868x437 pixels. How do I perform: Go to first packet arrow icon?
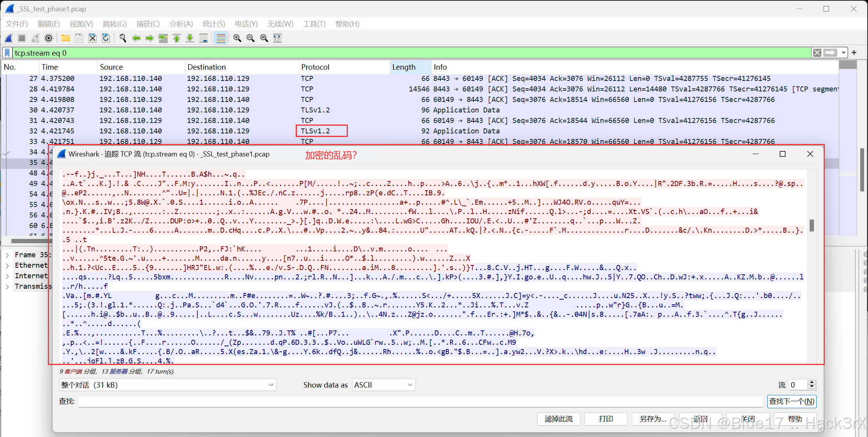point(177,38)
